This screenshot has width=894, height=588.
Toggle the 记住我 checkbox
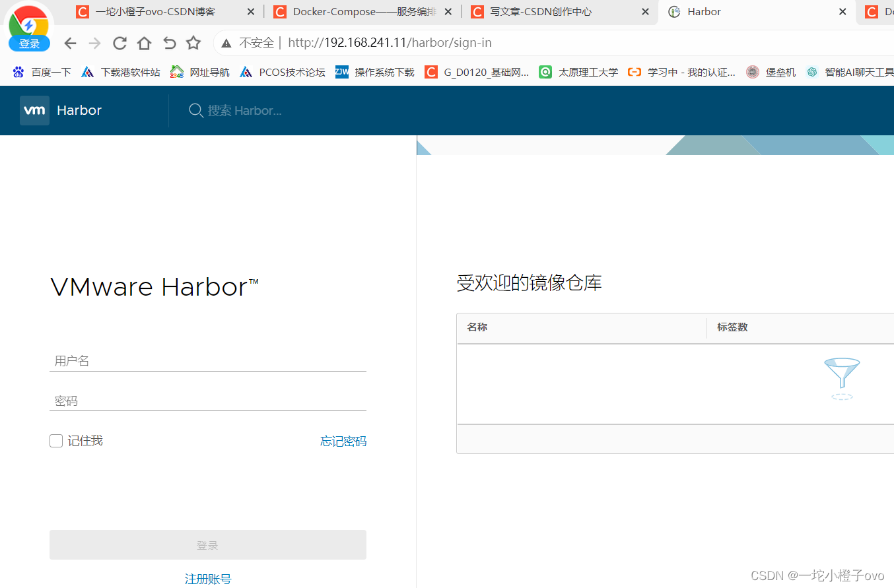pos(56,441)
